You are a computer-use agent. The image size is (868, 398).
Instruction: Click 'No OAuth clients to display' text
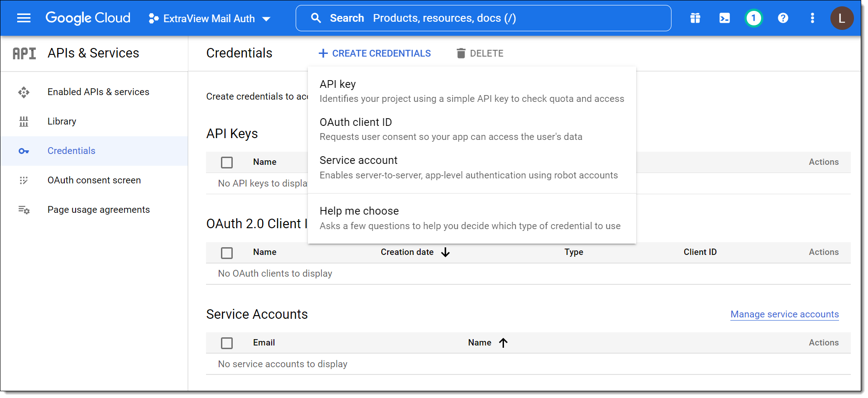pos(275,273)
